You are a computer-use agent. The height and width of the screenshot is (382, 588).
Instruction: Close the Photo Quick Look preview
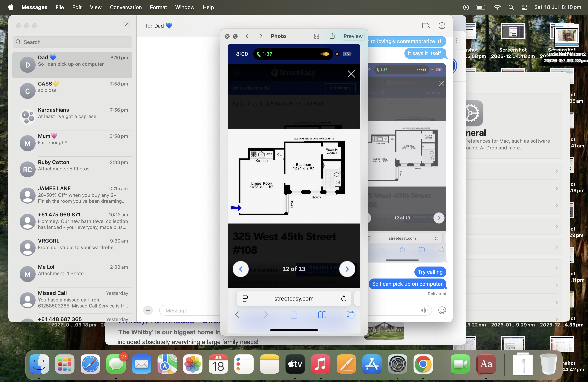tap(227, 36)
